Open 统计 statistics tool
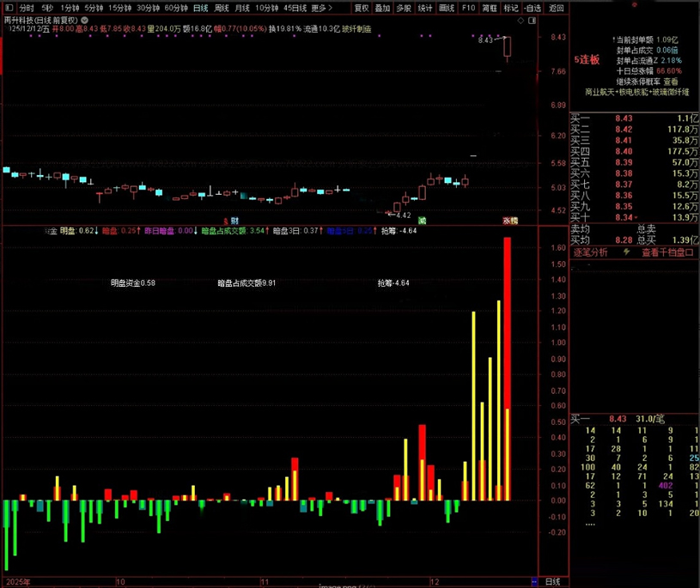 (425, 8)
